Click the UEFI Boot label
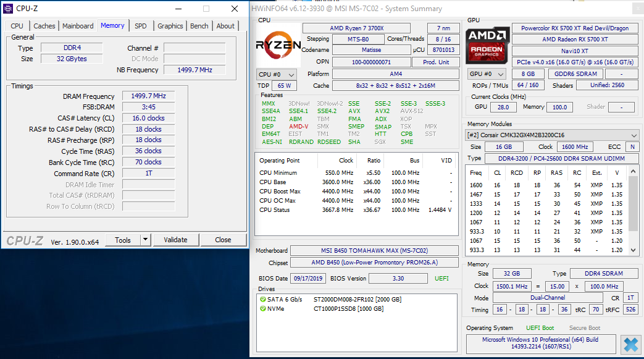 click(540, 327)
